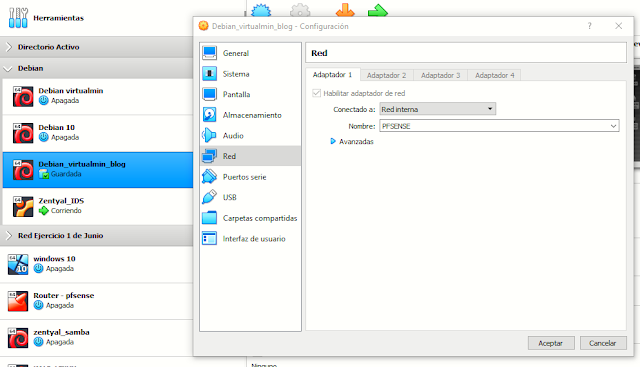Click the Carpetas compartidas category label
This screenshot has width=640, height=367.
[x=260, y=218]
